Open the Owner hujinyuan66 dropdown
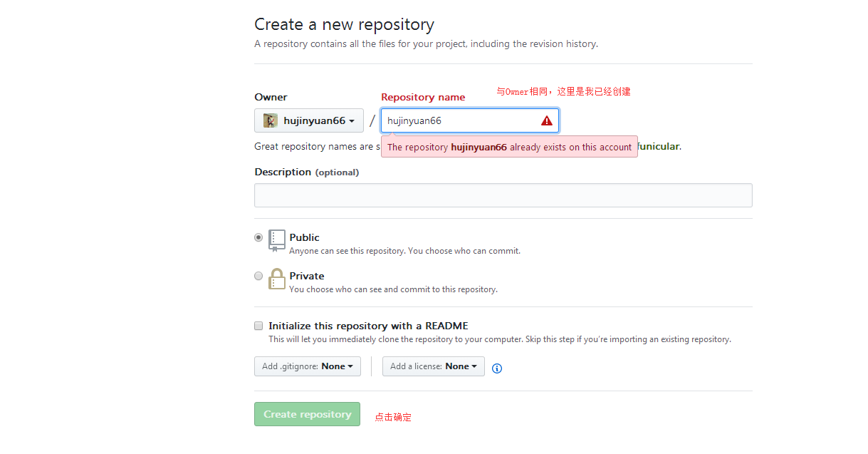This screenshot has height=454, width=868. pos(309,120)
